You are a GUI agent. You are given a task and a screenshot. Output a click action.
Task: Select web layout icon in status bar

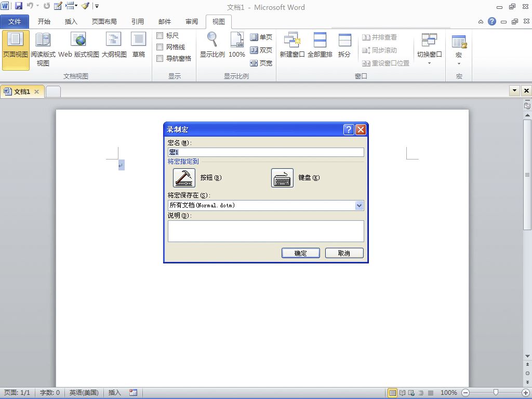coord(411,393)
